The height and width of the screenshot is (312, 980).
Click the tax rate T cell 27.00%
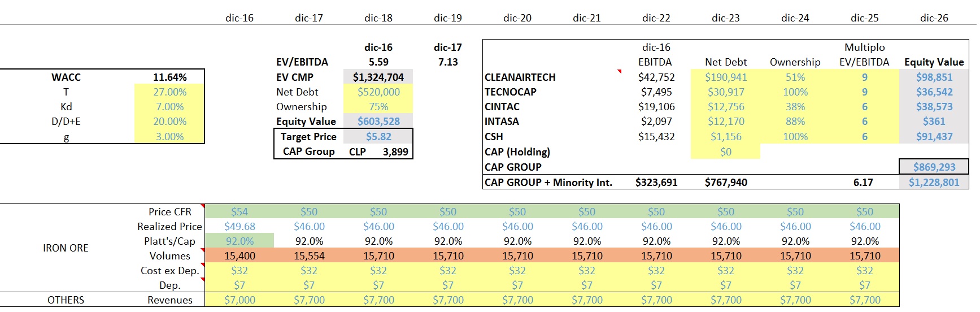[169, 92]
